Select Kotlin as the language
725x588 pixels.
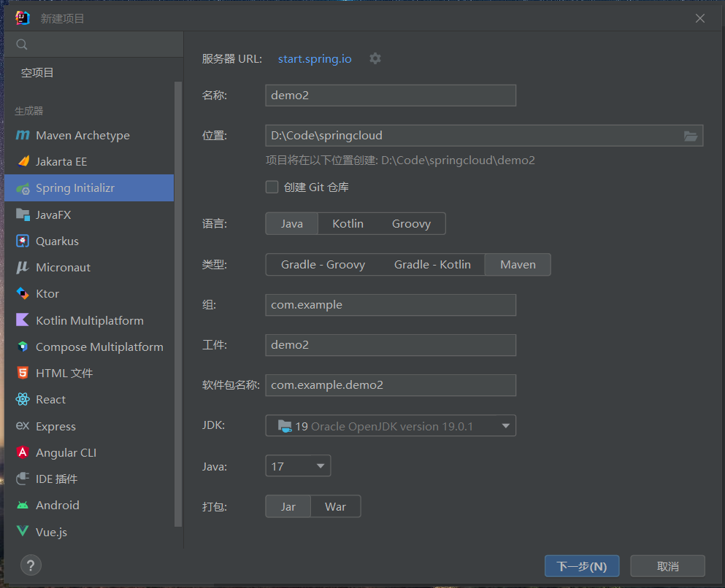[348, 223]
